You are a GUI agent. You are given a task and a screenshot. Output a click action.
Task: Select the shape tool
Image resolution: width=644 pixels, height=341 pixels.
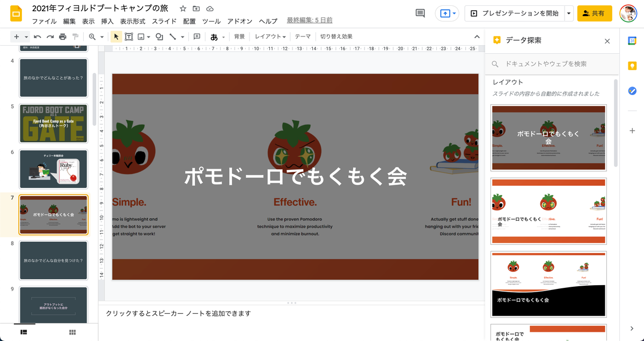pos(159,37)
